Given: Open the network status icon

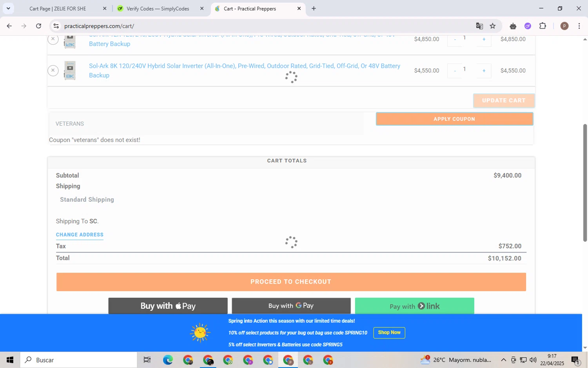Looking at the screenshot, I should click(523, 360).
